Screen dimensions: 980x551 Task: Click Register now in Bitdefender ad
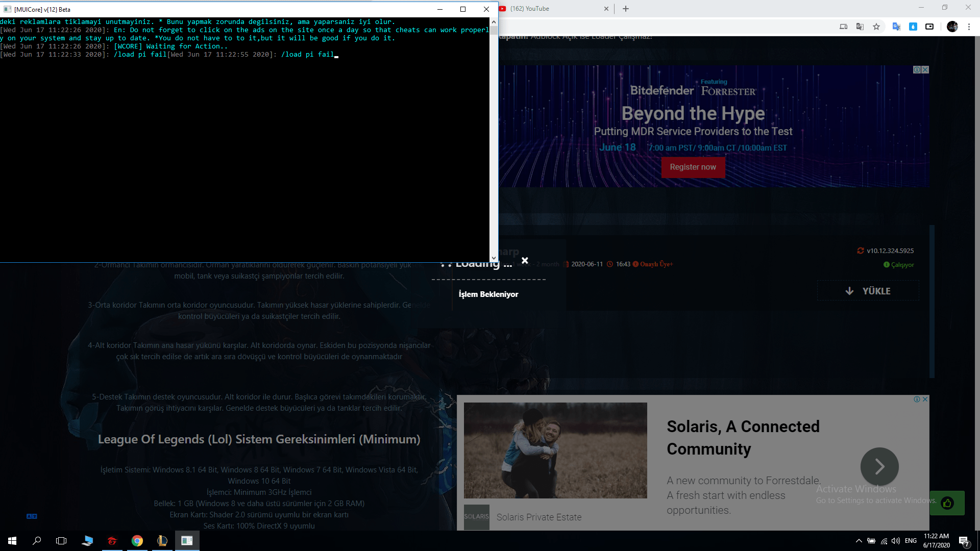(693, 167)
